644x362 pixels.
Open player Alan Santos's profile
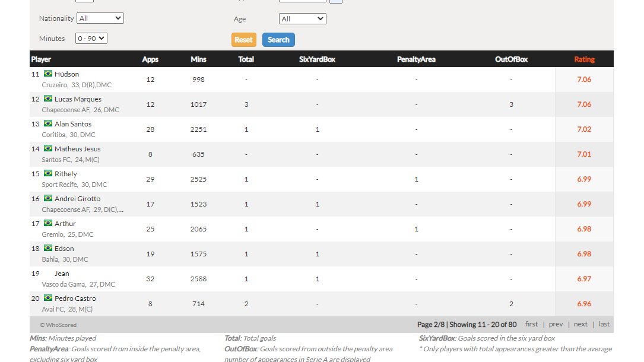73,124
